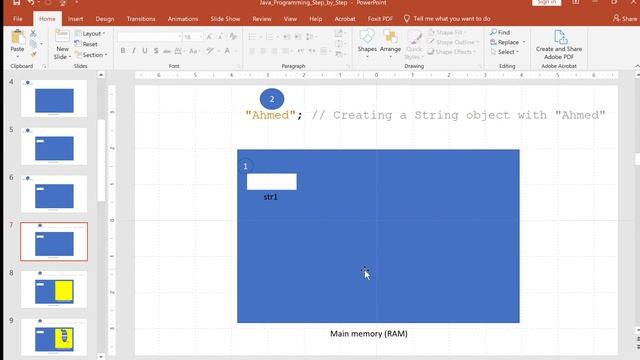Viewport: 640px width, 360px height.
Task: Click the Font Color button
Action: point(228,51)
